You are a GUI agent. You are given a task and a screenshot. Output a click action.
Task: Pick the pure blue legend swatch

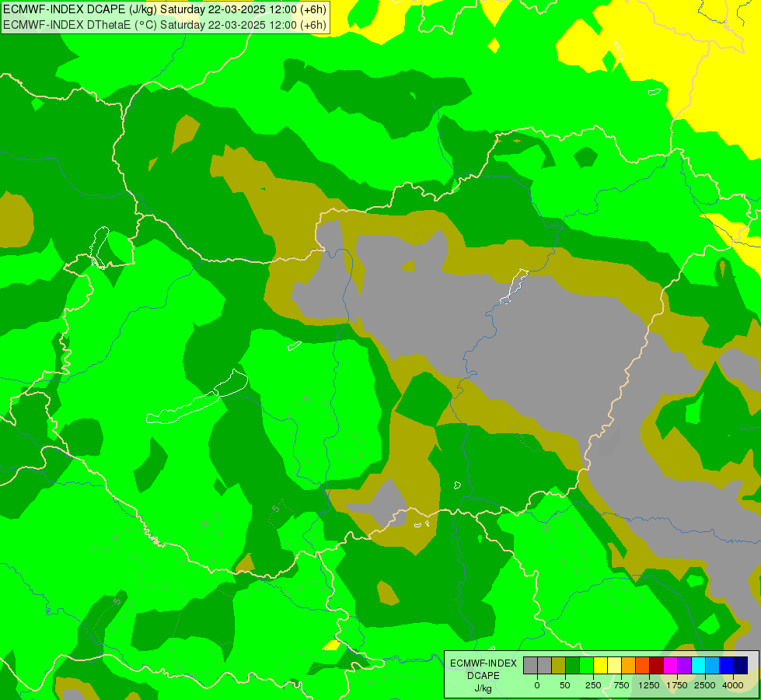click(x=727, y=665)
